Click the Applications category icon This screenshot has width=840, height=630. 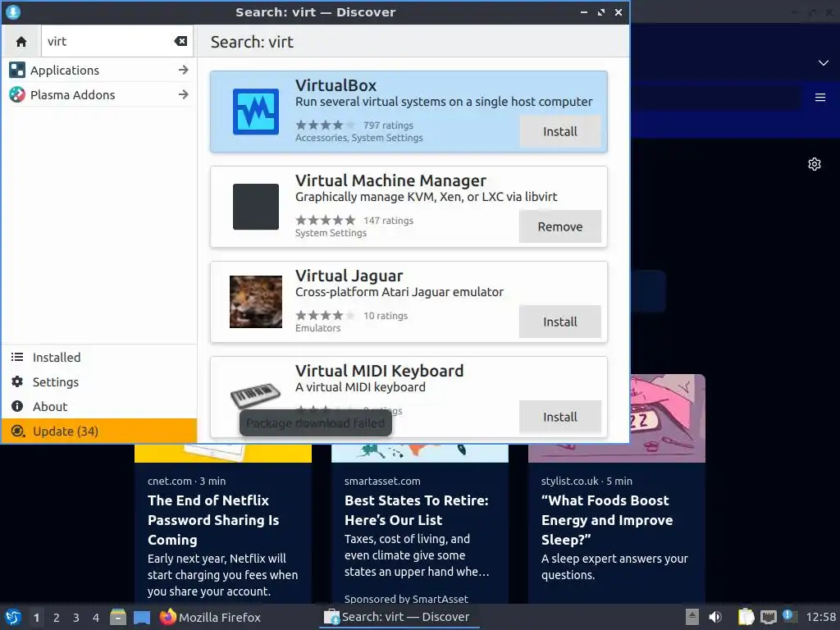click(17, 71)
